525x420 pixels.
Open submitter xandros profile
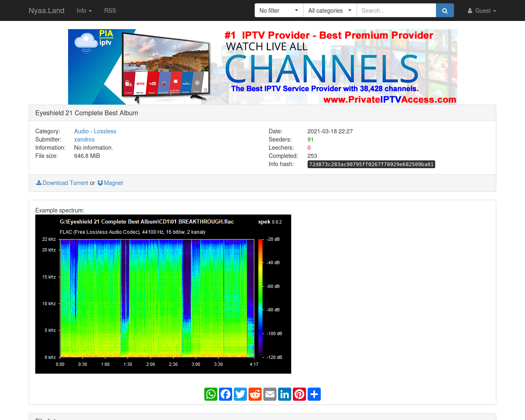[x=84, y=139]
